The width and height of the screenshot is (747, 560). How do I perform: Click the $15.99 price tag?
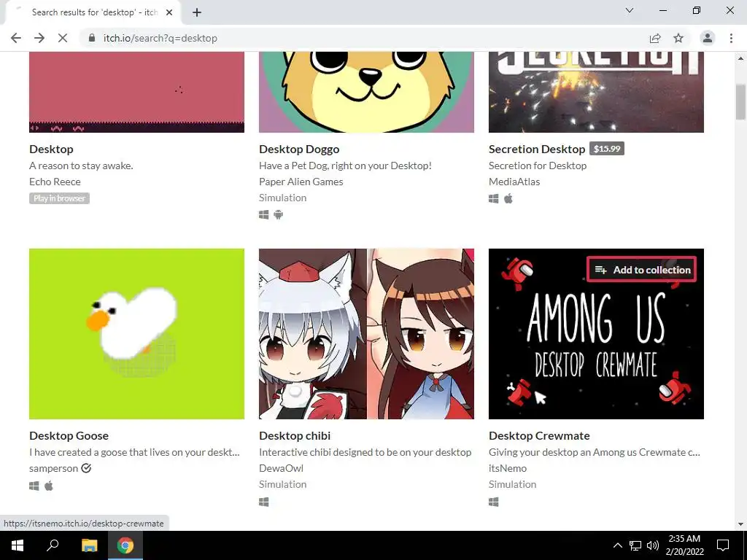tap(607, 149)
